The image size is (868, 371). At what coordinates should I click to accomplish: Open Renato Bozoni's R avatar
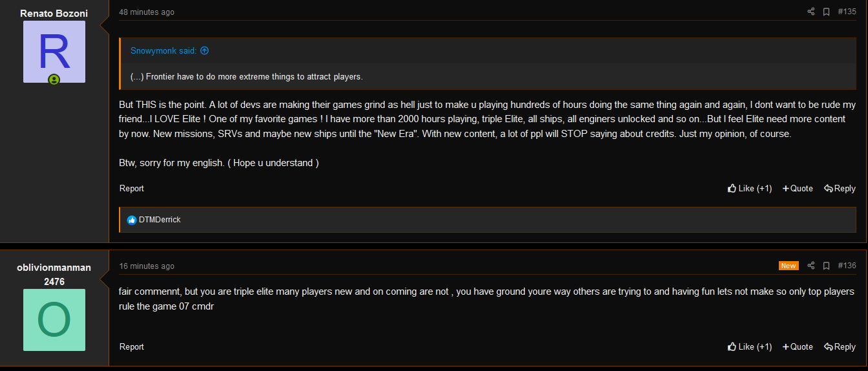point(54,52)
